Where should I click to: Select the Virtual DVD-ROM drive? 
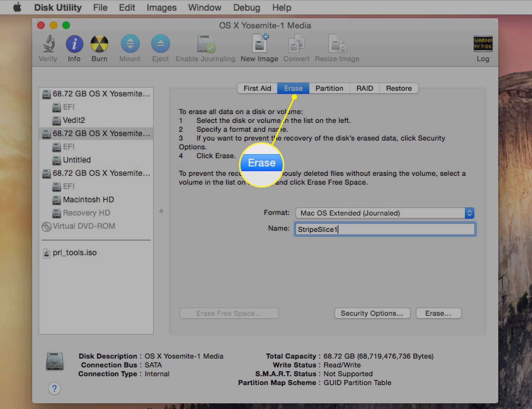click(x=96, y=226)
